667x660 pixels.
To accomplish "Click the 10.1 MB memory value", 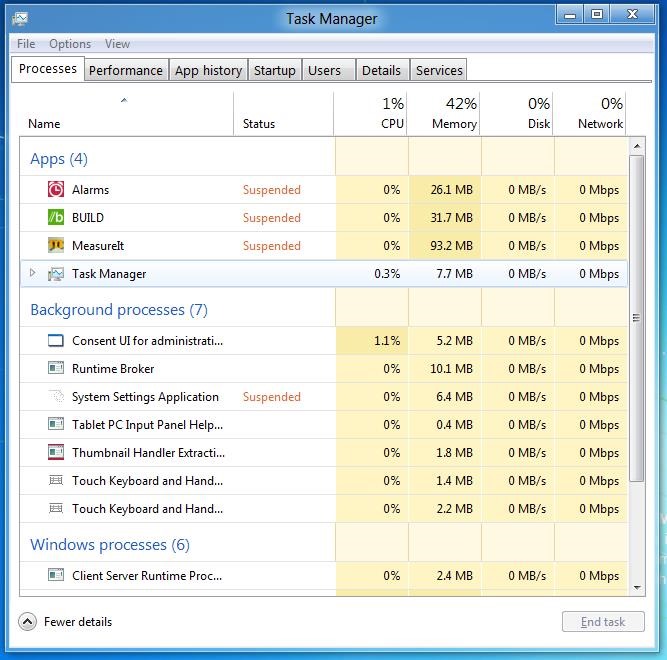I will point(451,369).
